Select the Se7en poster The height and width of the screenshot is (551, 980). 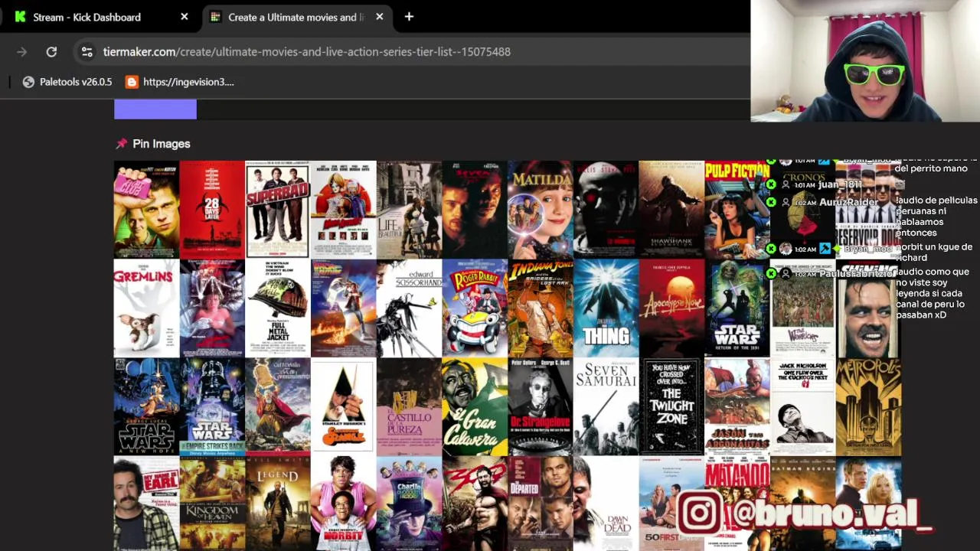pos(475,210)
